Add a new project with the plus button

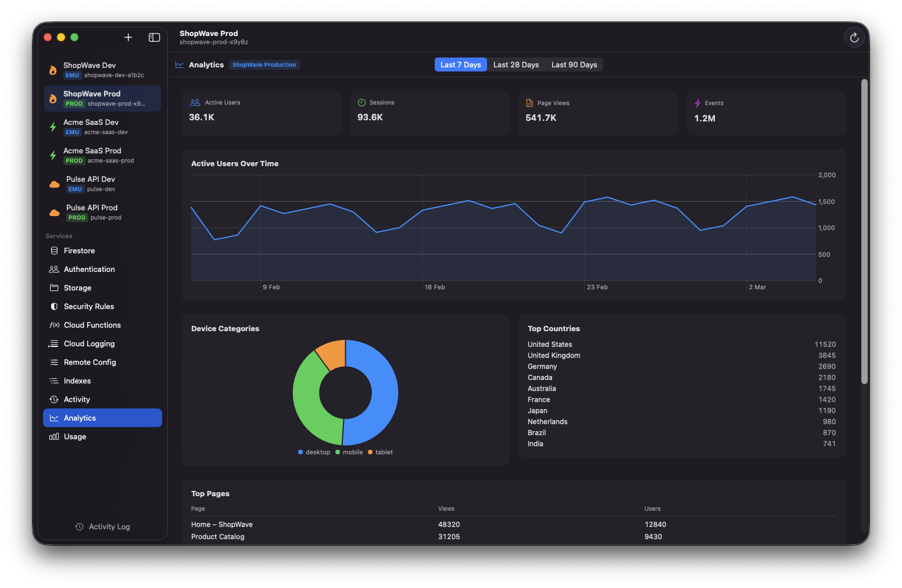click(128, 37)
